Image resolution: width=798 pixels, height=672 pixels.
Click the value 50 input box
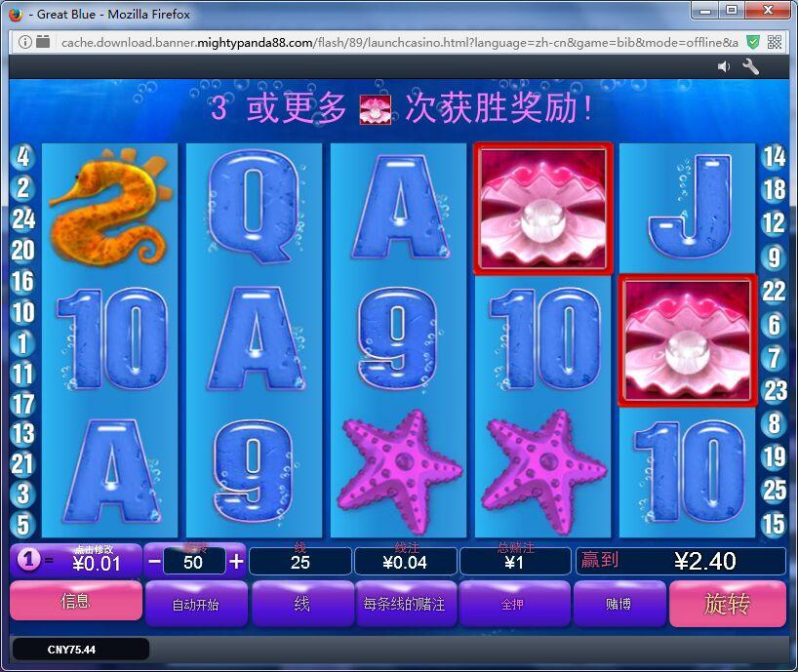194,562
